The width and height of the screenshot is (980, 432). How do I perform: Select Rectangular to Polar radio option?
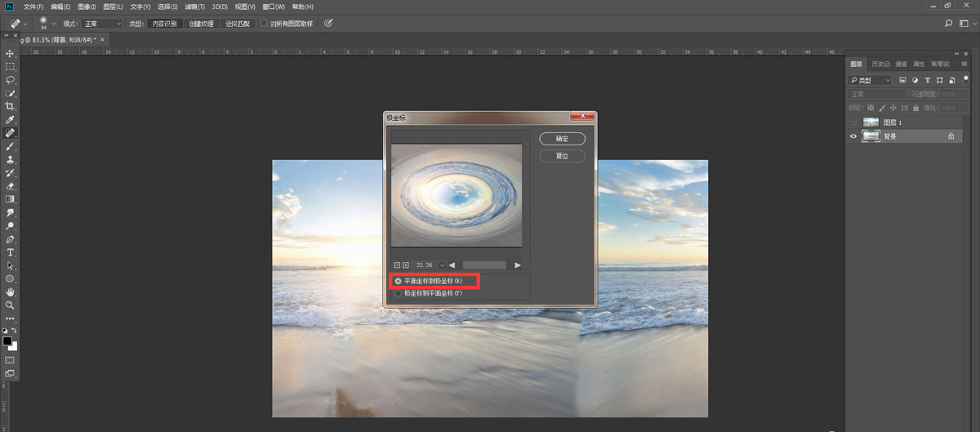coord(430,281)
